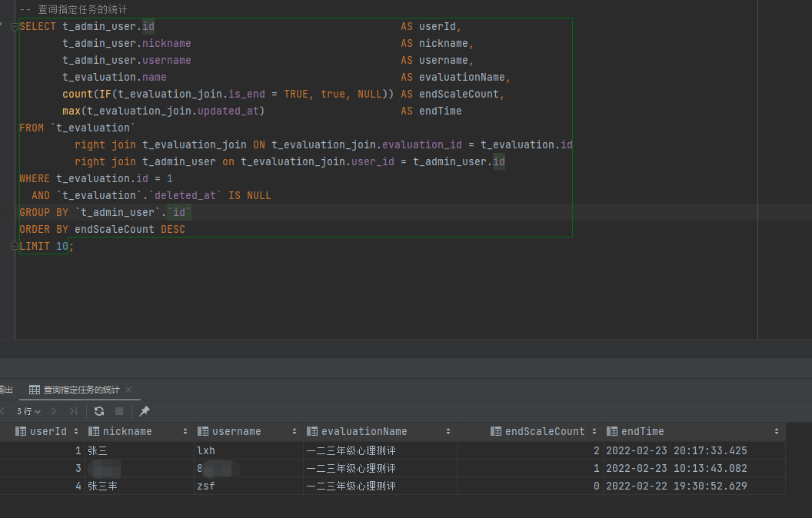Screen dimensions: 812x518
Task: Open the page size dropdown showing 3 行
Action: (x=28, y=410)
